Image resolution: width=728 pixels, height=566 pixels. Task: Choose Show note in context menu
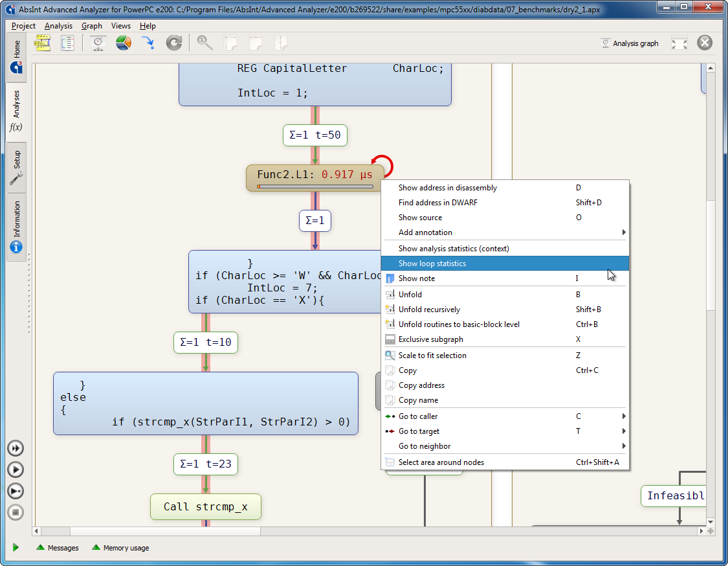pos(505,278)
